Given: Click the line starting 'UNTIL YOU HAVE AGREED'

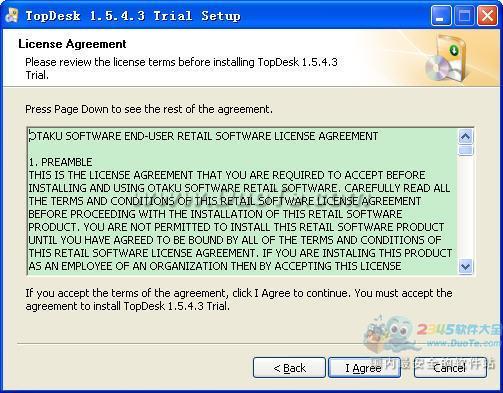Looking at the screenshot, I should (235, 240).
